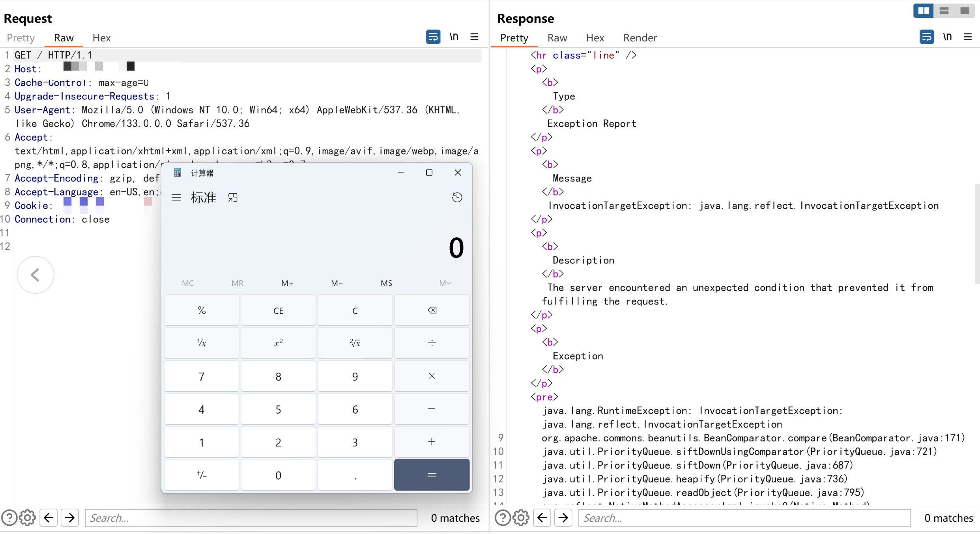Switch Request view to Pretty tab
980x534 pixels.
[21, 38]
